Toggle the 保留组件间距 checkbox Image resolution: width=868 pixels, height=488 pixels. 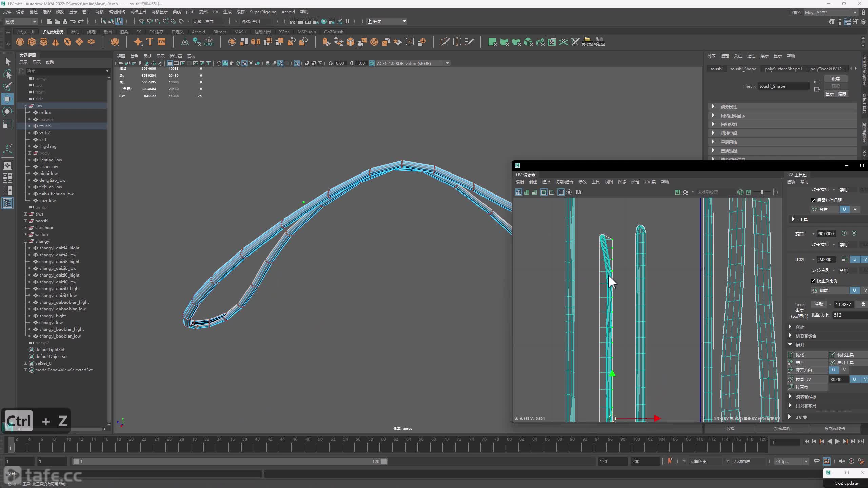(813, 200)
